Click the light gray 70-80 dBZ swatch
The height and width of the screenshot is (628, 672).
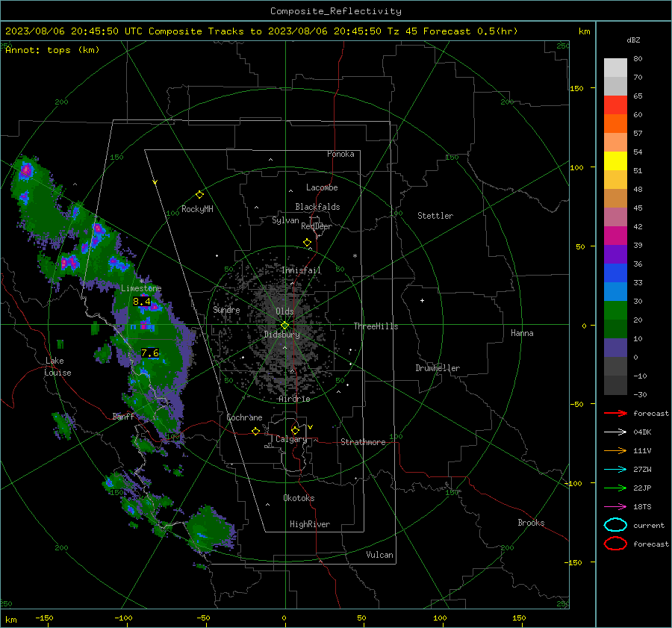(615, 68)
